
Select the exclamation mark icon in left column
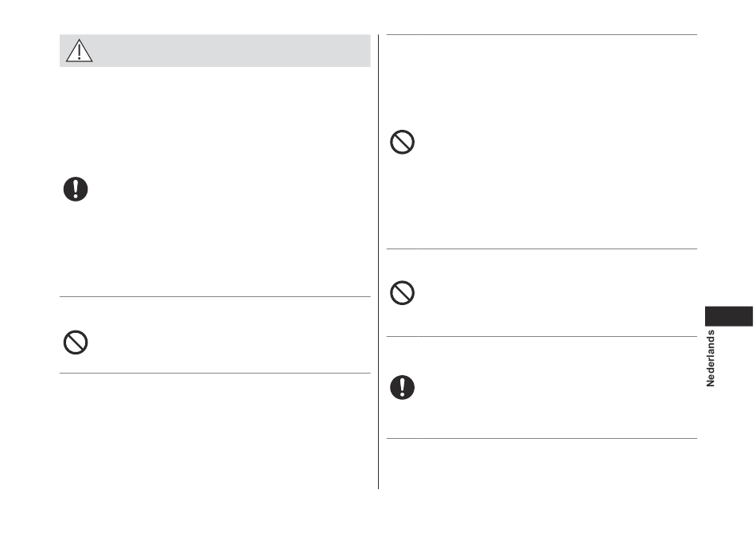(x=76, y=190)
